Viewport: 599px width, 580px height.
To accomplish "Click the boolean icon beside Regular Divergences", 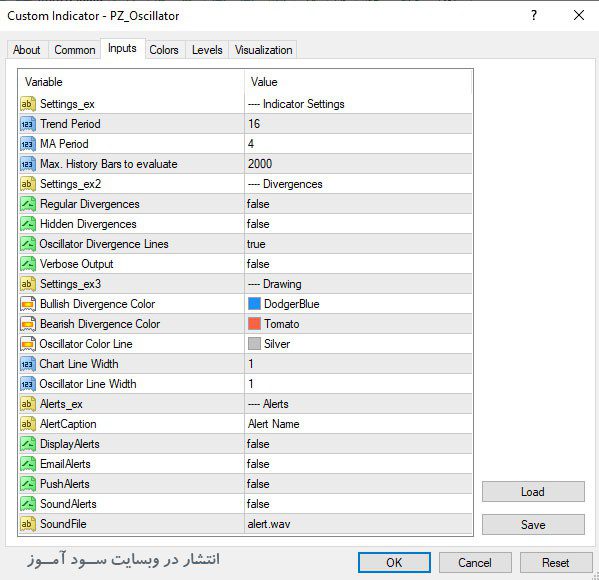I will (x=28, y=204).
